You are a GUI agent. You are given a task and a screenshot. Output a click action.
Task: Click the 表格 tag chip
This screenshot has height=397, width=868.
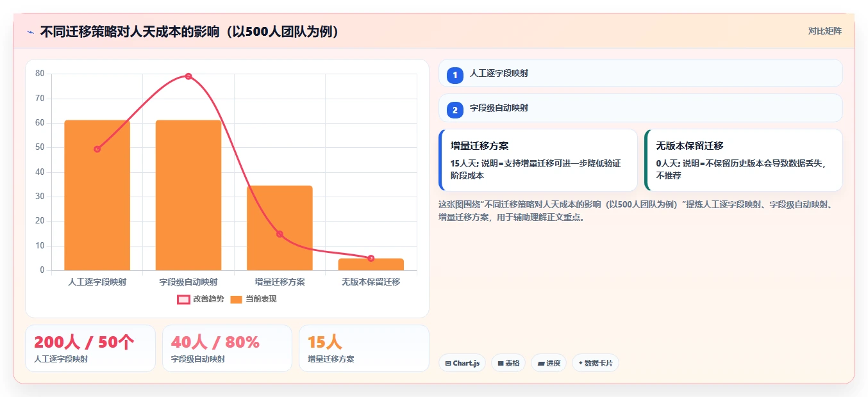click(508, 363)
